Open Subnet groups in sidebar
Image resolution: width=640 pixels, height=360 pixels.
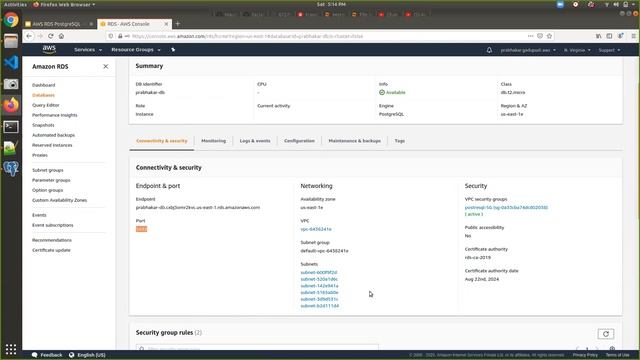pos(48,170)
